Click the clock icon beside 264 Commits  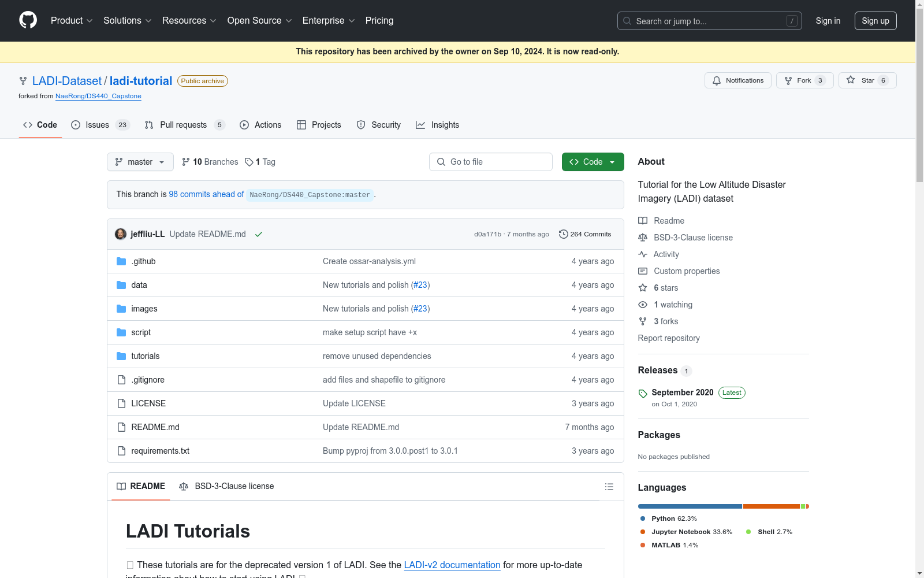click(x=564, y=234)
